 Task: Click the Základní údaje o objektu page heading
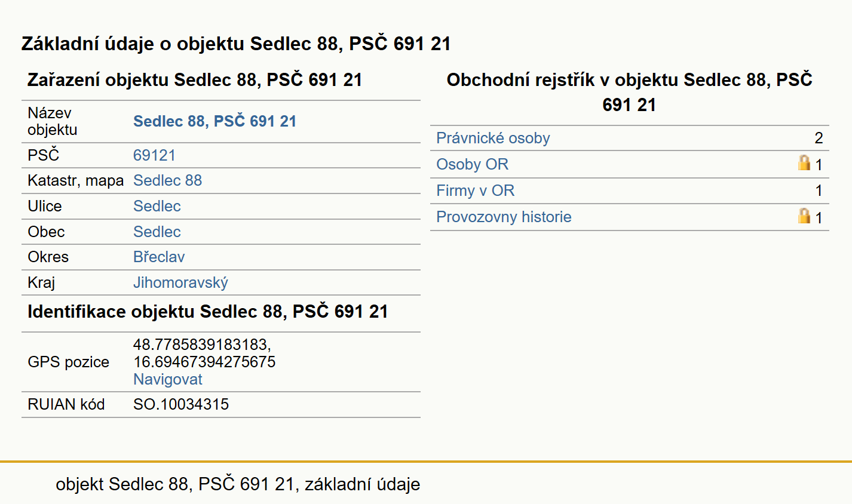(x=236, y=44)
